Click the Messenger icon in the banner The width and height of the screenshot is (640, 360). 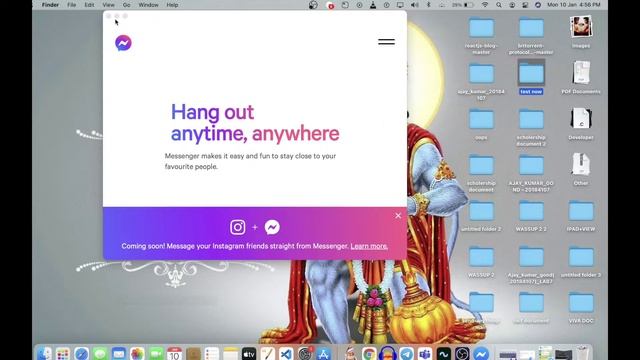click(x=272, y=227)
